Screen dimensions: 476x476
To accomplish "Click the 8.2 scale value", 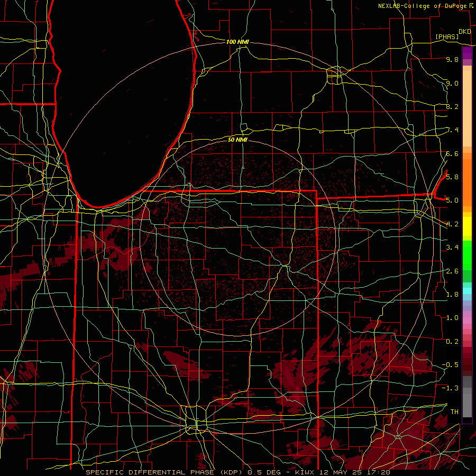I will tap(452, 106).
